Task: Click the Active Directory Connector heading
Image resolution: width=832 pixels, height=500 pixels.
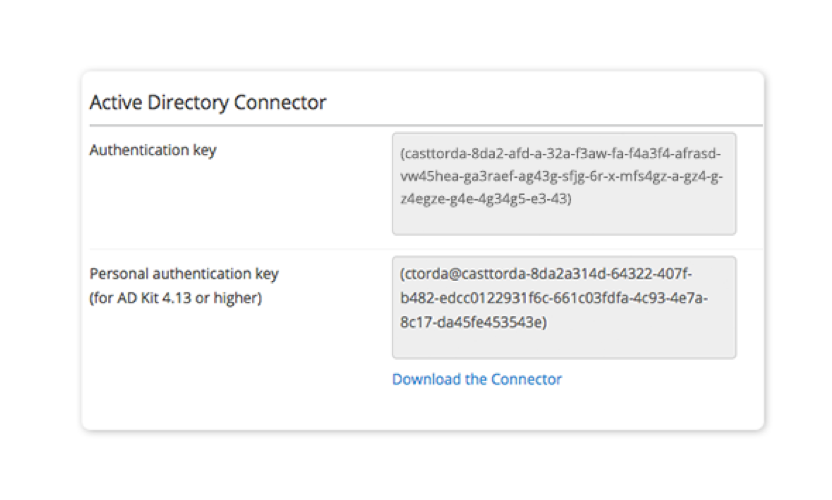Action: click(208, 102)
